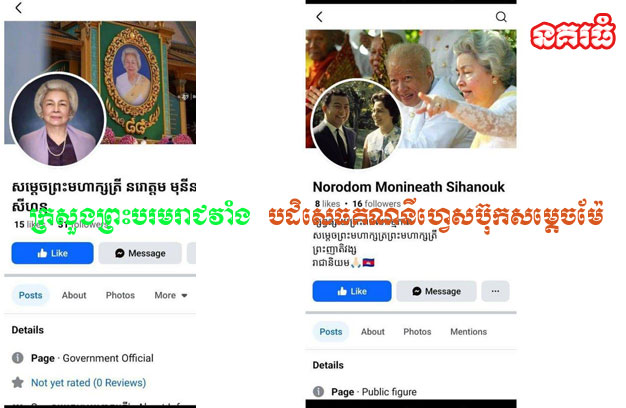Click the info icon beside Public figure
Screen dimensions: 626x408
click(x=318, y=392)
